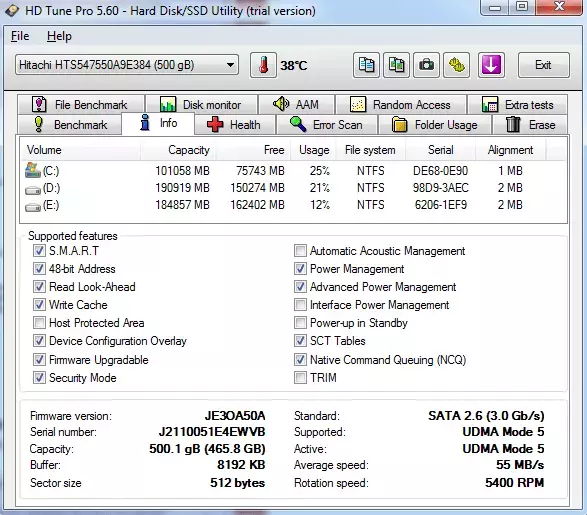The height and width of the screenshot is (515, 587).
Task: Click the 8192 KB buffer value
Action: pos(241,464)
